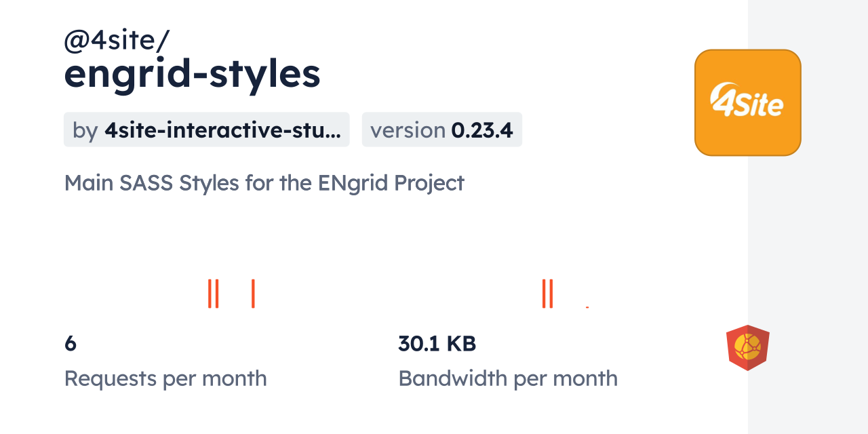868x434 pixels.
Task: Click the orange 4Site logo tile
Action: [747, 102]
